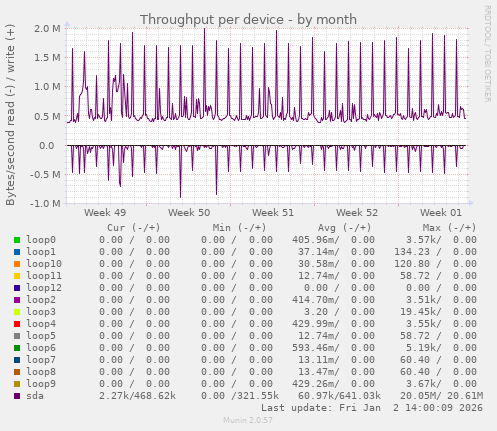Click the loop8 brown color swatch
The width and height of the screenshot is (497, 431).
(x=17, y=372)
